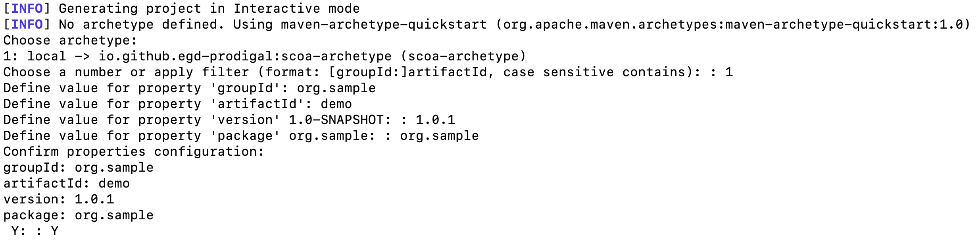Click the maven-archetype-quickstart:1.0 coordinates in parentheses
The image size is (980, 240).
click(733, 25)
